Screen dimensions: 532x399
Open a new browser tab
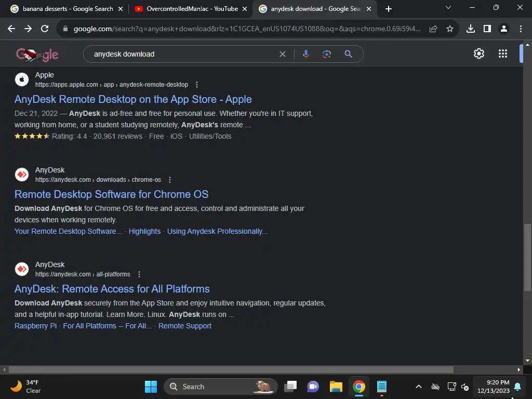tap(389, 9)
